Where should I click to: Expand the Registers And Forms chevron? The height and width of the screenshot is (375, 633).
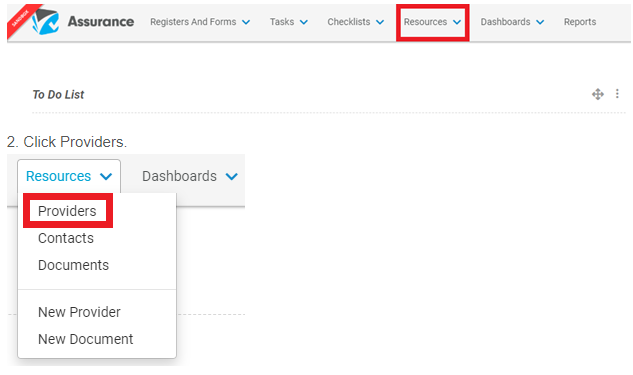click(x=246, y=22)
